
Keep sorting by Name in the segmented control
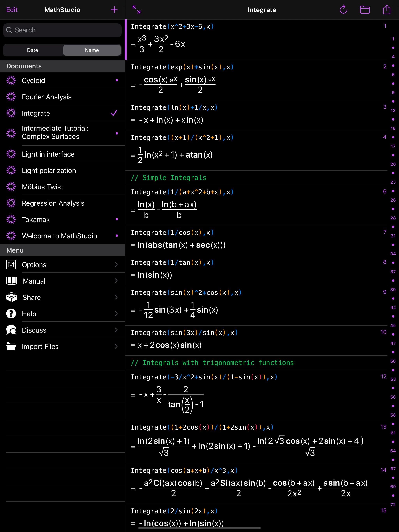coord(92,50)
